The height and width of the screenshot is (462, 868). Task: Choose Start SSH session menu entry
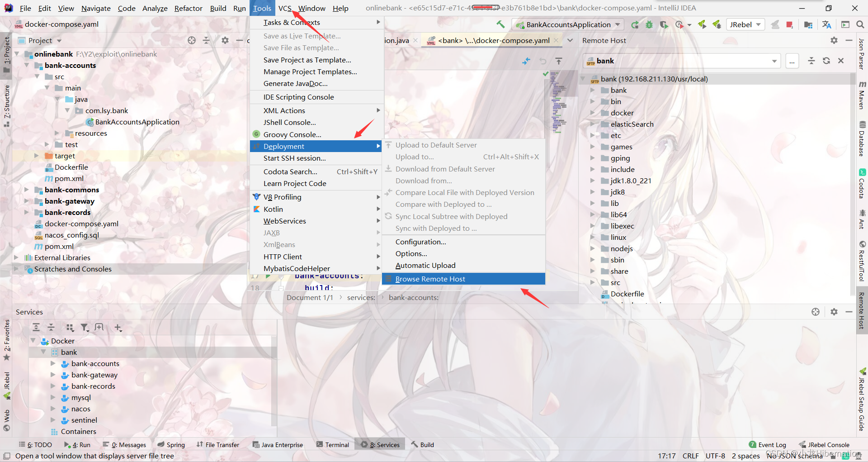(x=294, y=158)
